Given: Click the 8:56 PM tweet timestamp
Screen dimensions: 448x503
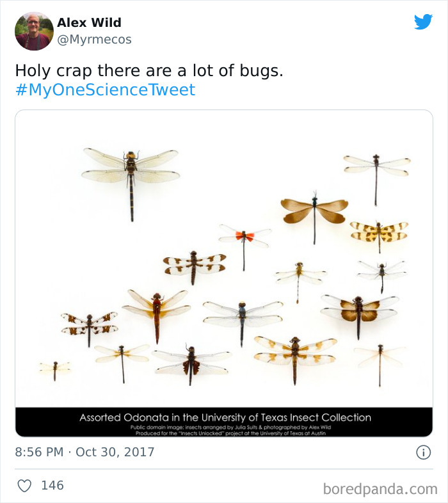Looking at the screenshot, I should point(39,452).
